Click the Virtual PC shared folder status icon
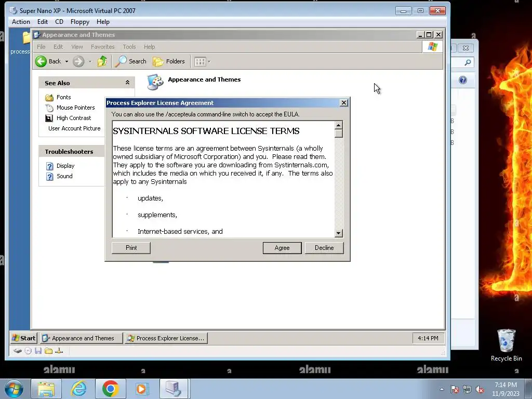The height and width of the screenshot is (399, 532). (48, 351)
